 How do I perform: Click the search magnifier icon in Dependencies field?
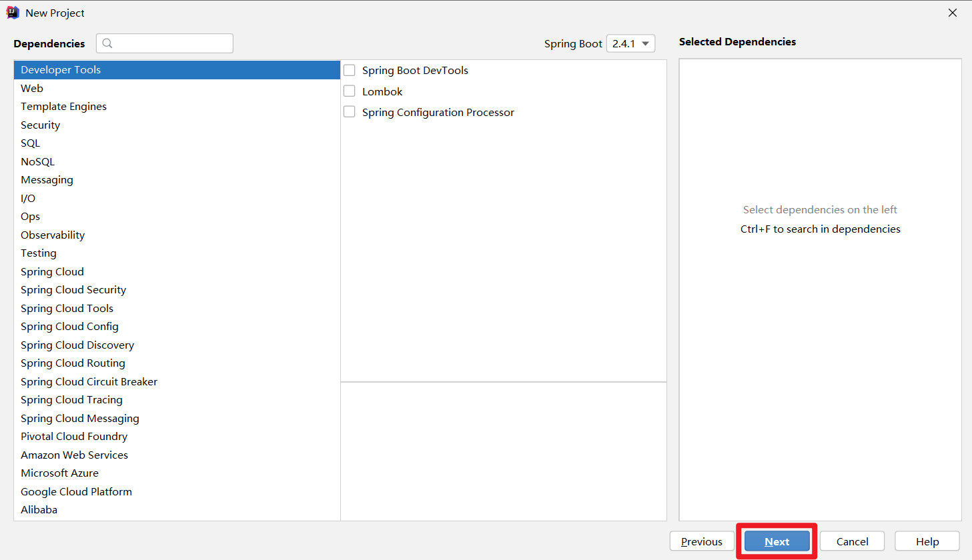coord(107,43)
